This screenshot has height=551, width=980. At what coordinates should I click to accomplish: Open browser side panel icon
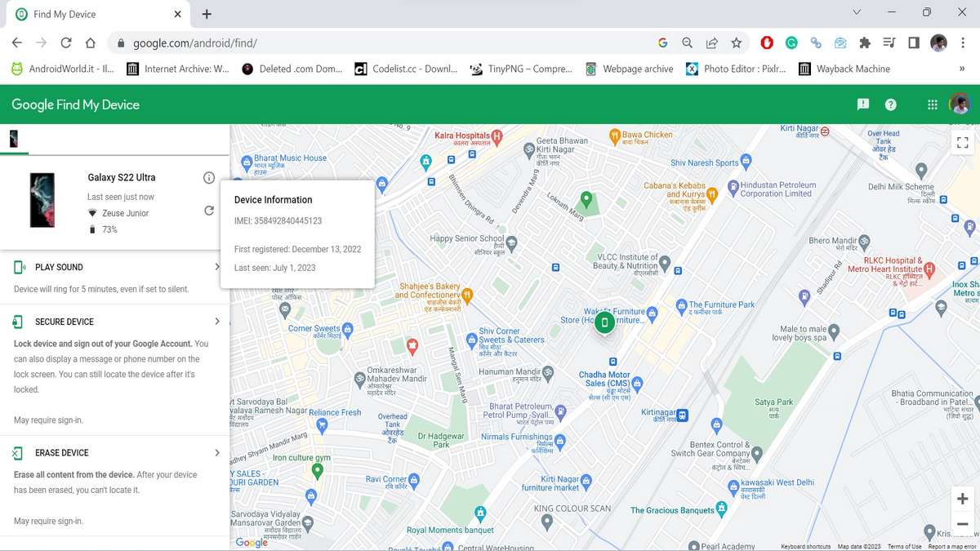914,42
